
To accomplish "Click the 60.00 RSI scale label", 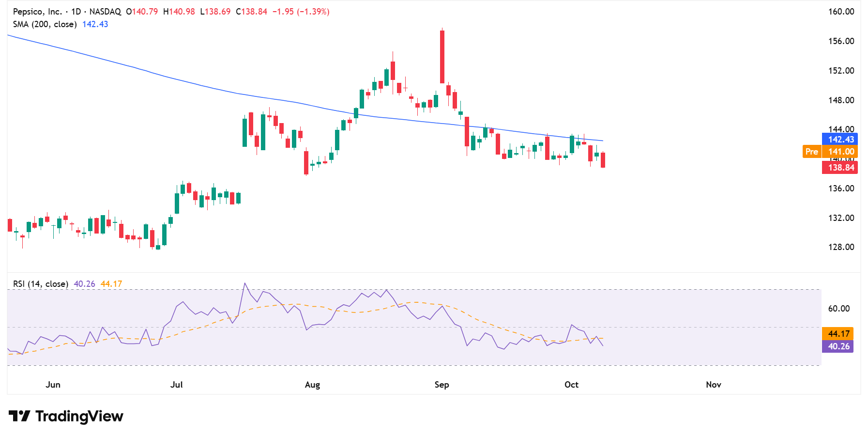I will (x=839, y=309).
